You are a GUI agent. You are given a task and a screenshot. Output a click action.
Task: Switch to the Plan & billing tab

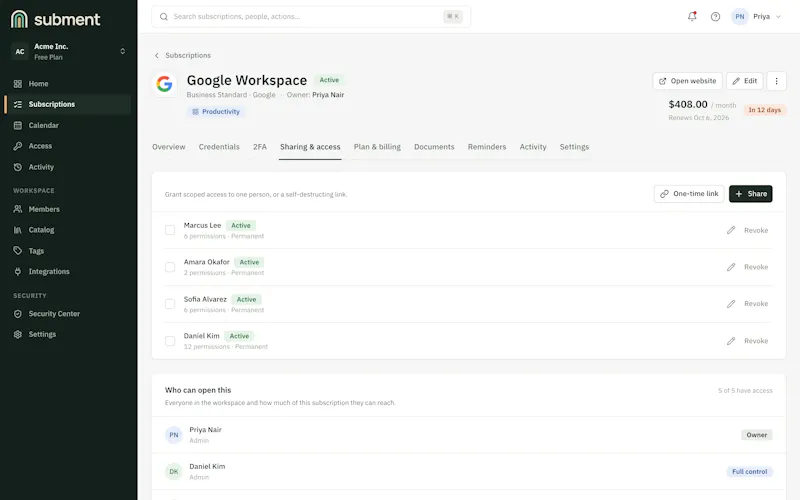point(377,147)
